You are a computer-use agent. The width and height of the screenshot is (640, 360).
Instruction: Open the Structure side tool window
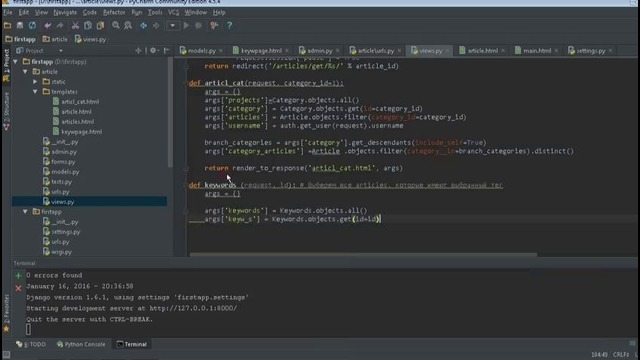pos(6,111)
